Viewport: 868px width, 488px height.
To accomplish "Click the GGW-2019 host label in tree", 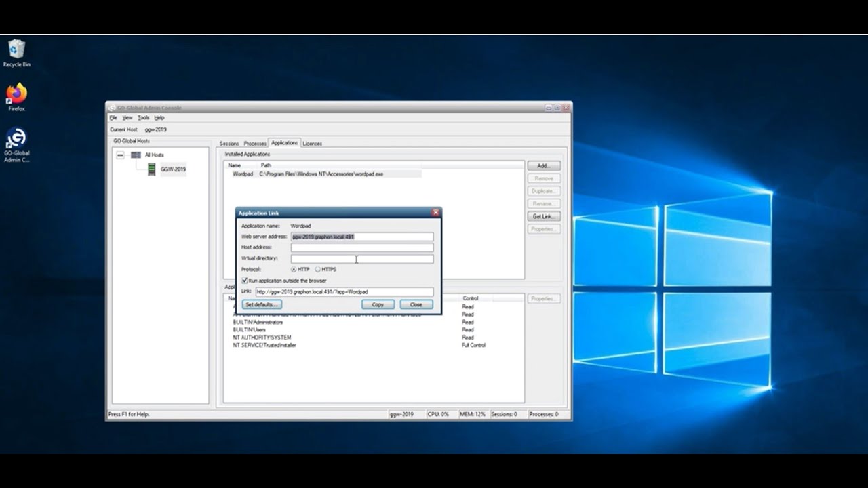I will pyautogui.click(x=173, y=169).
